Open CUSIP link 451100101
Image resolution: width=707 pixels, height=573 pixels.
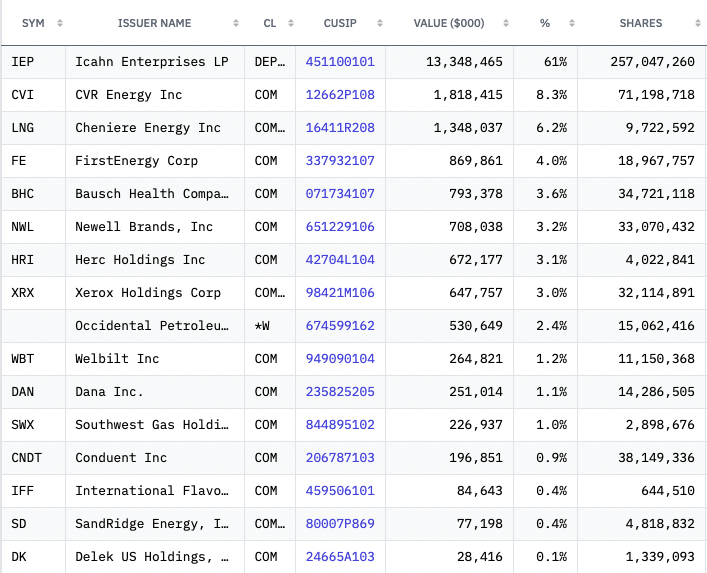(340, 62)
